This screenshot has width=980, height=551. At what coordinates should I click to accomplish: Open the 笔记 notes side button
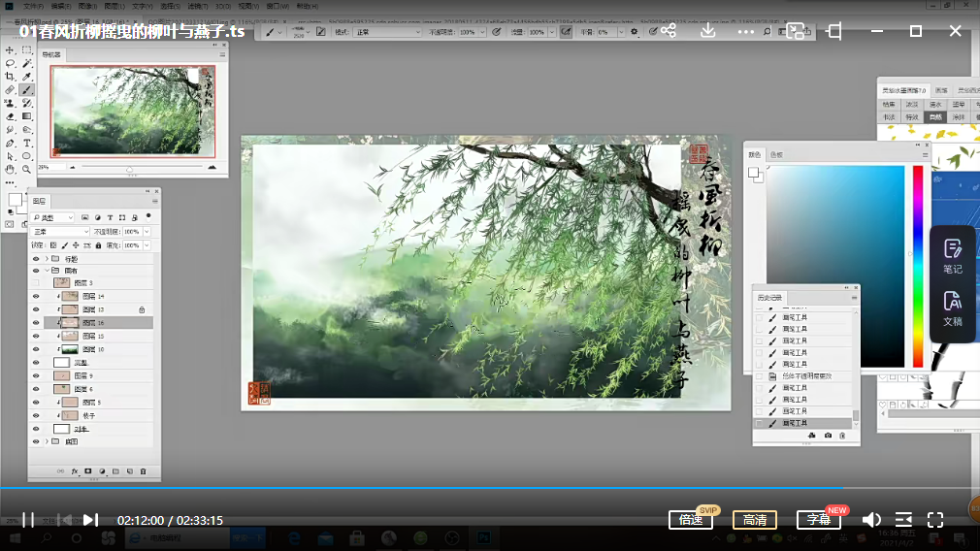[x=953, y=256]
